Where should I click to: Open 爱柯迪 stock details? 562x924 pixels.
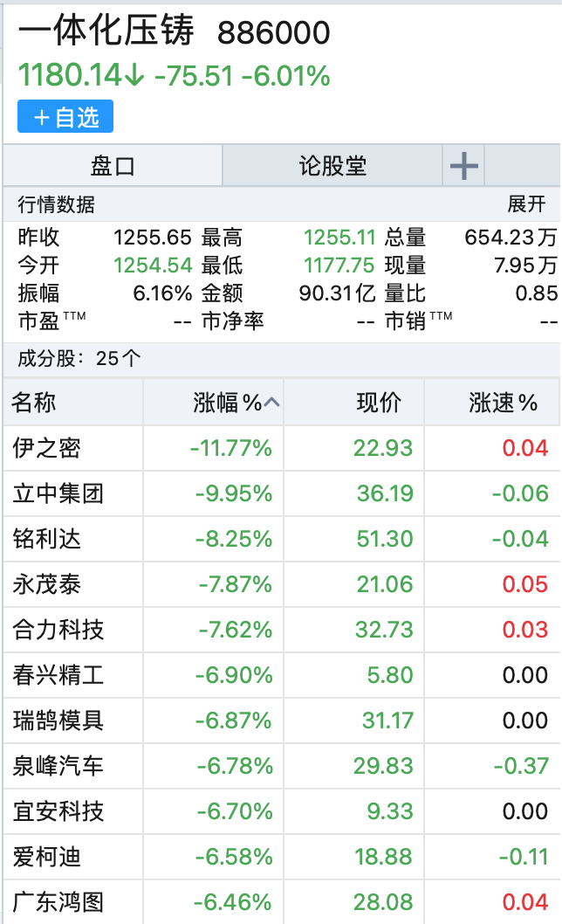(47, 857)
